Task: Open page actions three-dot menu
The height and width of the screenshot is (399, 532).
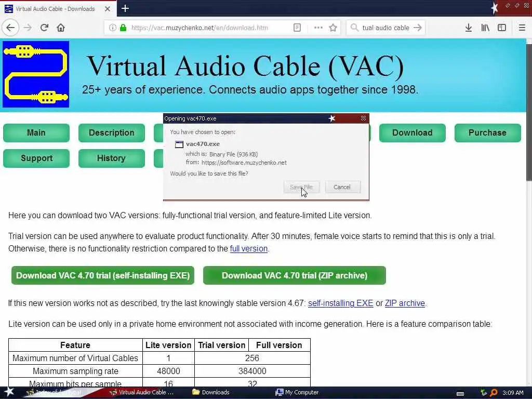Action: (x=318, y=28)
